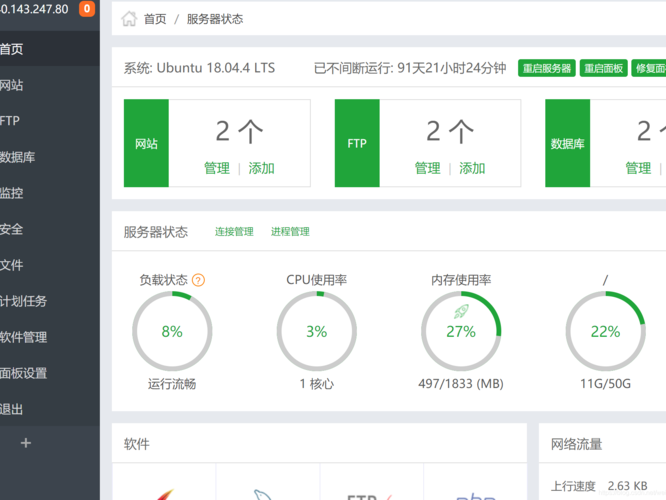Viewport: 666px width, 500px height.
Task: Open the 进程管理 link
Action: pyautogui.click(x=290, y=232)
